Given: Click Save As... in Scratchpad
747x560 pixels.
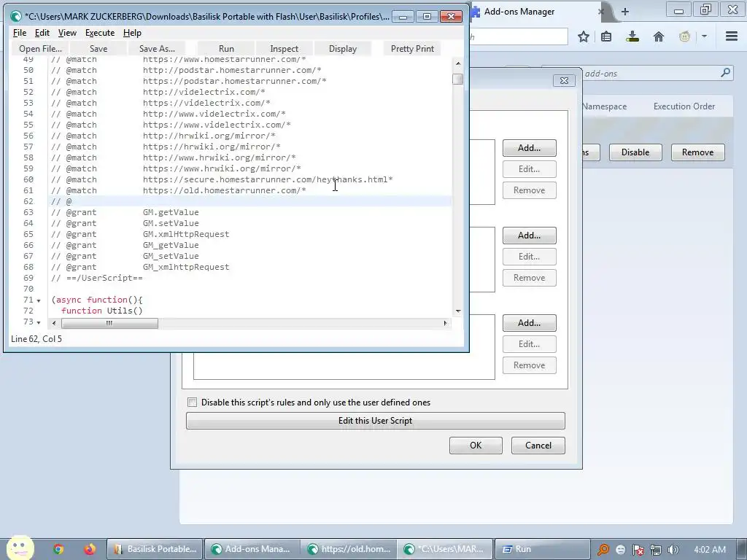Looking at the screenshot, I should click(157, 49).
